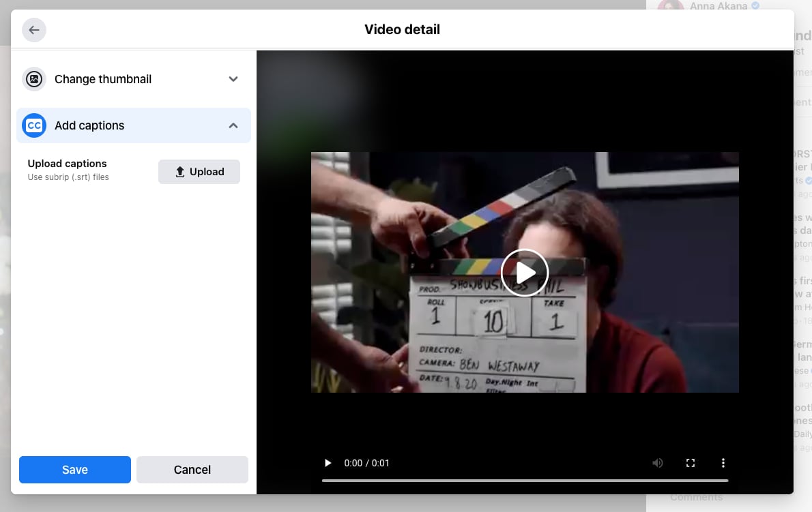Upload a subrip caption file
This screenshot has width=812, height=512.
coord(199,171)
